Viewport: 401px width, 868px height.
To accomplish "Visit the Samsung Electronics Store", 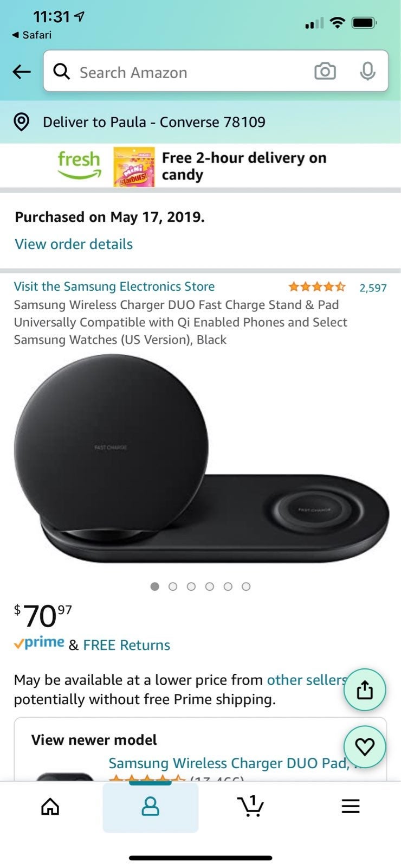I will pos(114,286).
